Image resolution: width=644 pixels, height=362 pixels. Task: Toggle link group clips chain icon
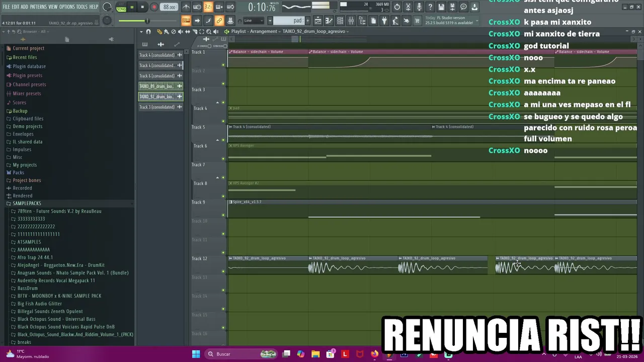[219, 21]
